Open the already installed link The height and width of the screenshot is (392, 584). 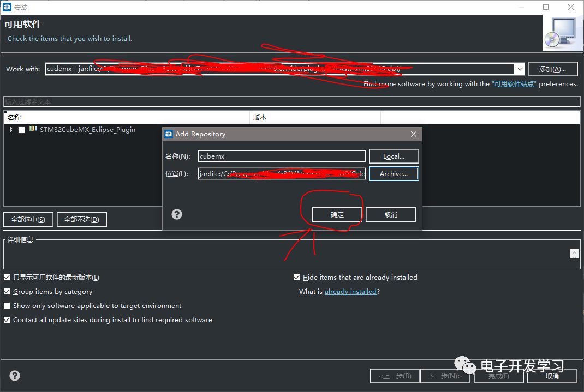[350, 292]
